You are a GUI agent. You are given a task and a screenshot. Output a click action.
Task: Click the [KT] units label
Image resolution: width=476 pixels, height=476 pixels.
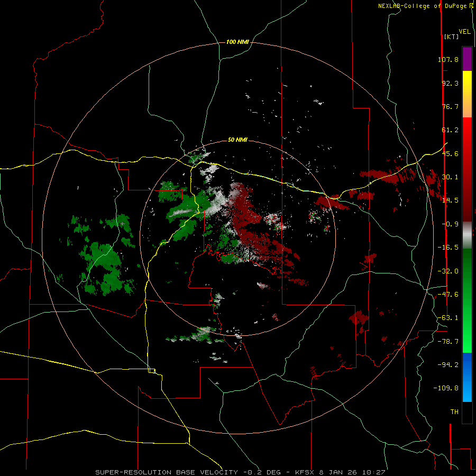(452, 36)
